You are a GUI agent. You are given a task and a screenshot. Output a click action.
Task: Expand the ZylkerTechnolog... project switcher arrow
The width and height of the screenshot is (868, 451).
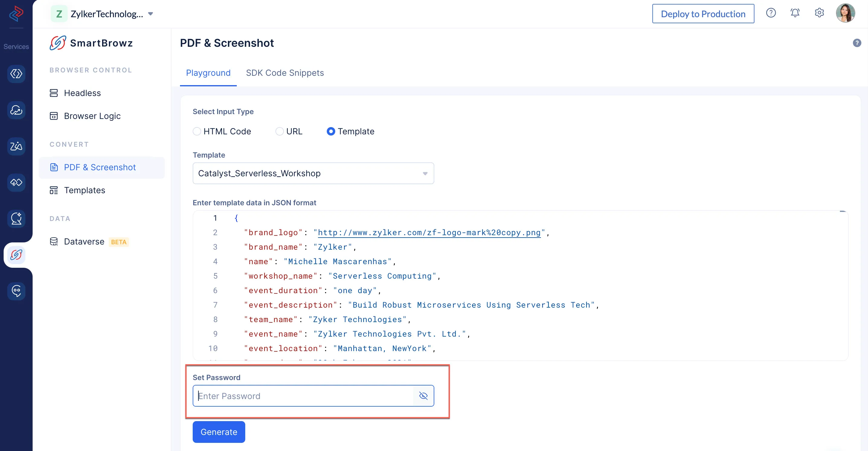tap(151, 14)
